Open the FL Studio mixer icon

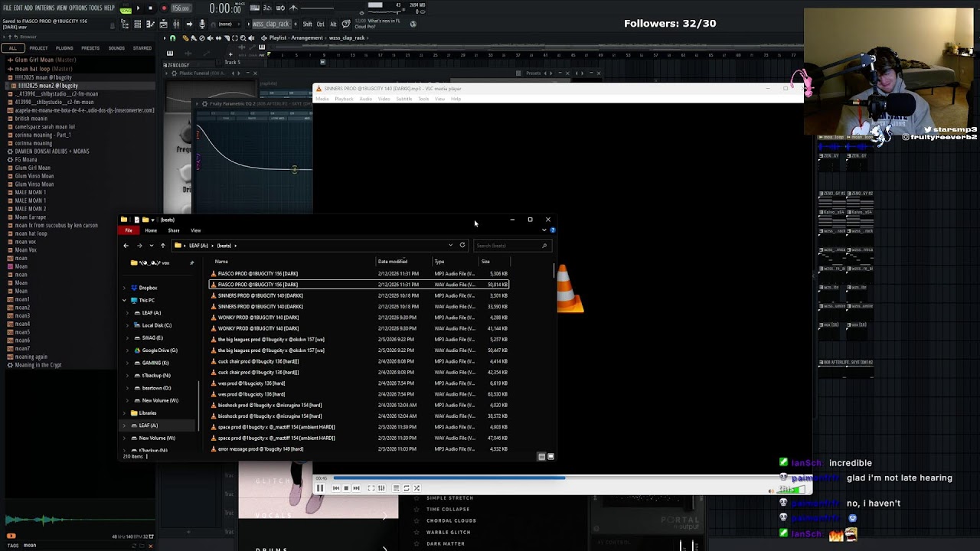176,24
